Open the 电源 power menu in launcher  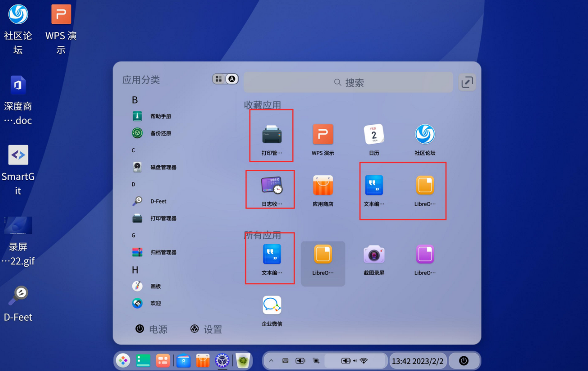[151, 329]
